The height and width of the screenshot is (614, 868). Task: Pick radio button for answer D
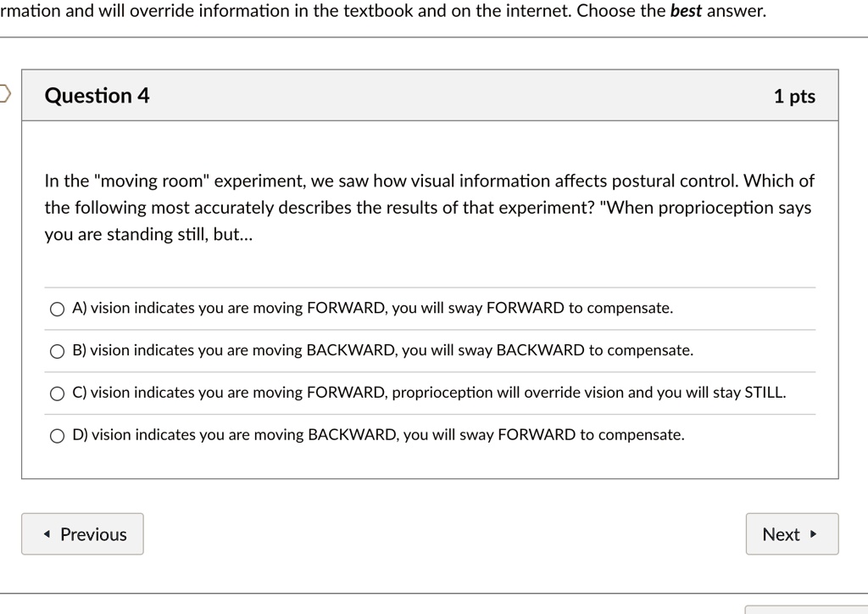(57, 436)
